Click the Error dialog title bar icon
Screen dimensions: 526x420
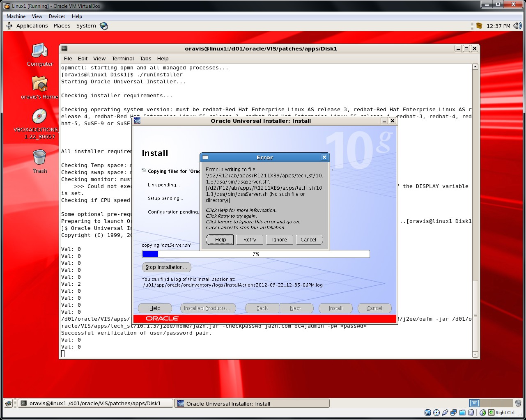(205, 157)
